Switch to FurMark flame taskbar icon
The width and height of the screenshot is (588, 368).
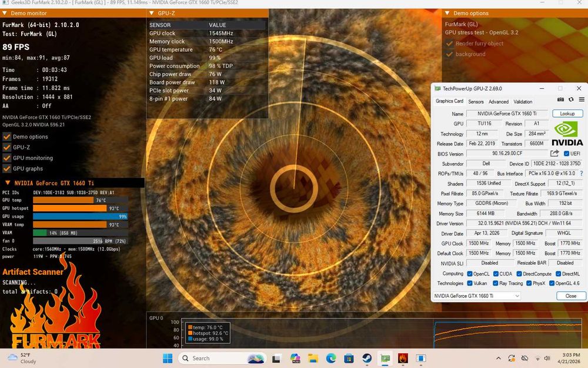[403, 359]
